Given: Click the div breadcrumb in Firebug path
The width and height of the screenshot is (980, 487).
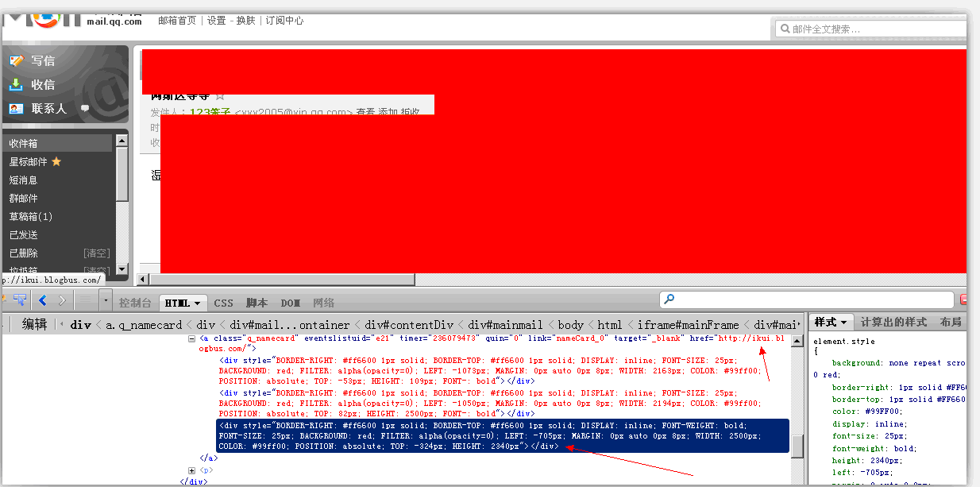Looking at the screenshot, I should 81,325.
